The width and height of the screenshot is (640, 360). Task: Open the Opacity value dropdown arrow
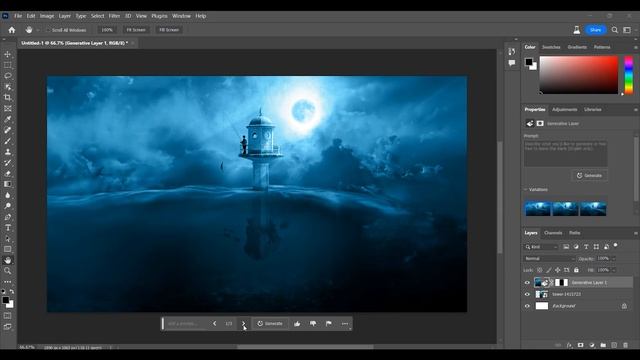tap(613, 259)
